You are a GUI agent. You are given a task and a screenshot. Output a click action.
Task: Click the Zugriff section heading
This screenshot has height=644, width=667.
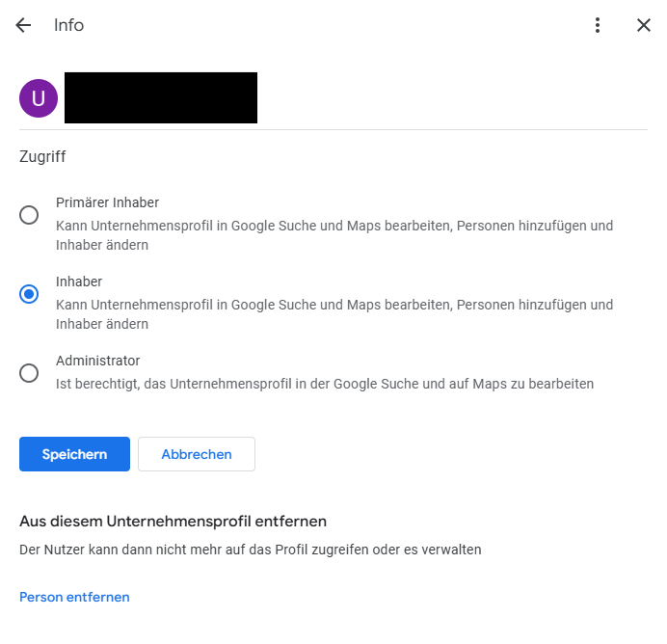(42, 156)
